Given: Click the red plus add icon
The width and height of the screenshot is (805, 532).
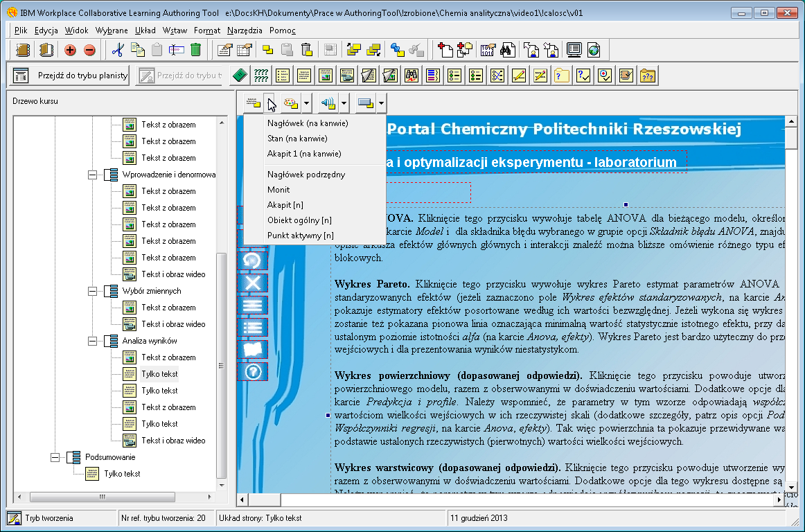Looking at the screenshot, I should point(71,50).
